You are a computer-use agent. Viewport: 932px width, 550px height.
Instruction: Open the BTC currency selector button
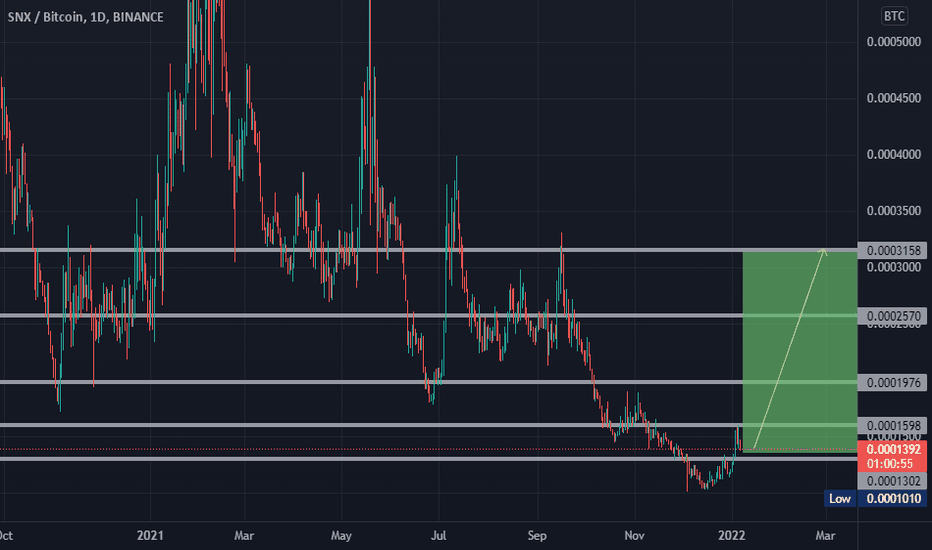(894, 16)
